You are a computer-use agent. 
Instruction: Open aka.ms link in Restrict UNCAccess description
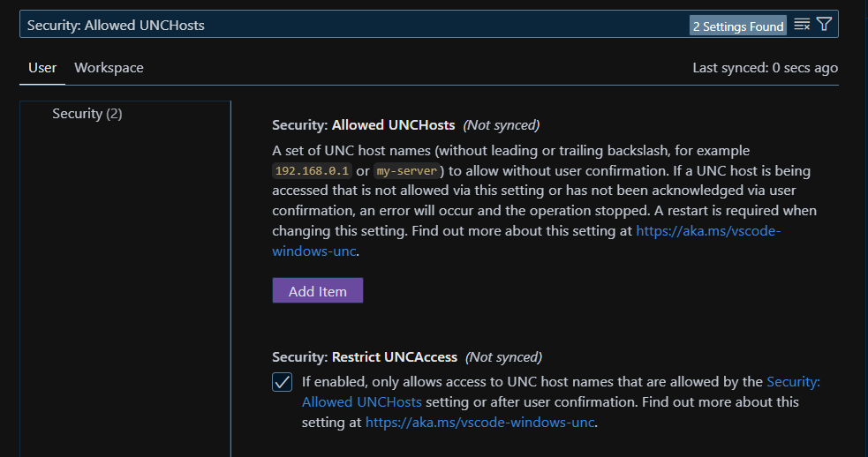pos(480,423)
